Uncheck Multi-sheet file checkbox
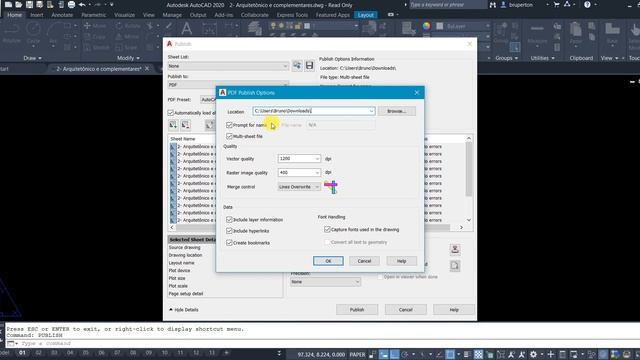640x360 pixels. [x=229, y=136]
